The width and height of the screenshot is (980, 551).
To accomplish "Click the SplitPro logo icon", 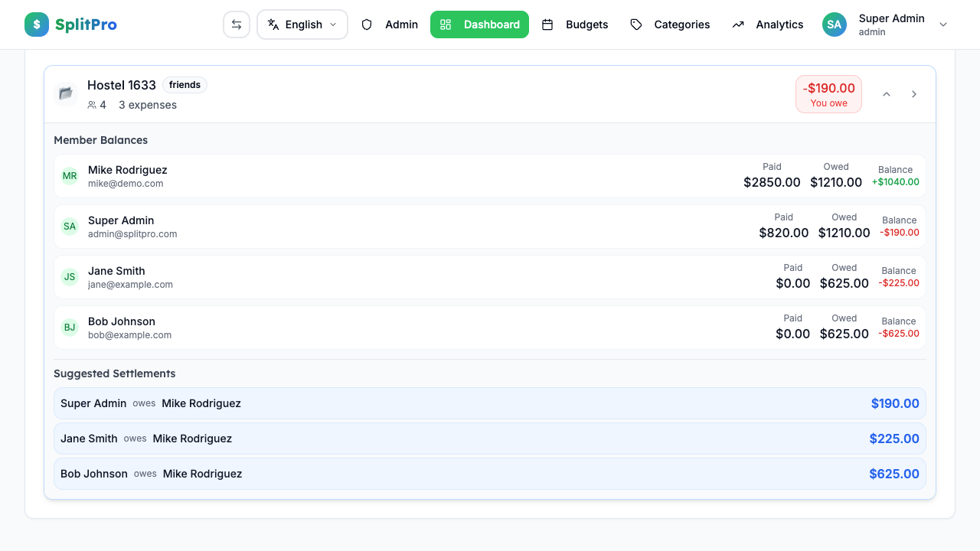I will pyautogui.click(x=36, y=24).
